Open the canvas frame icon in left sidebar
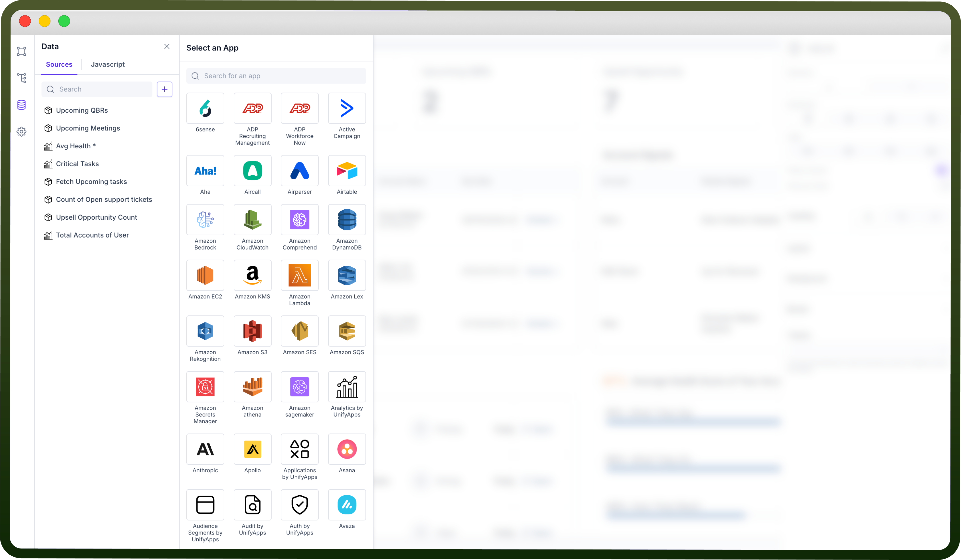Viewport: 961px width, 560px height. pyautogui.click(x=22, y=51)
